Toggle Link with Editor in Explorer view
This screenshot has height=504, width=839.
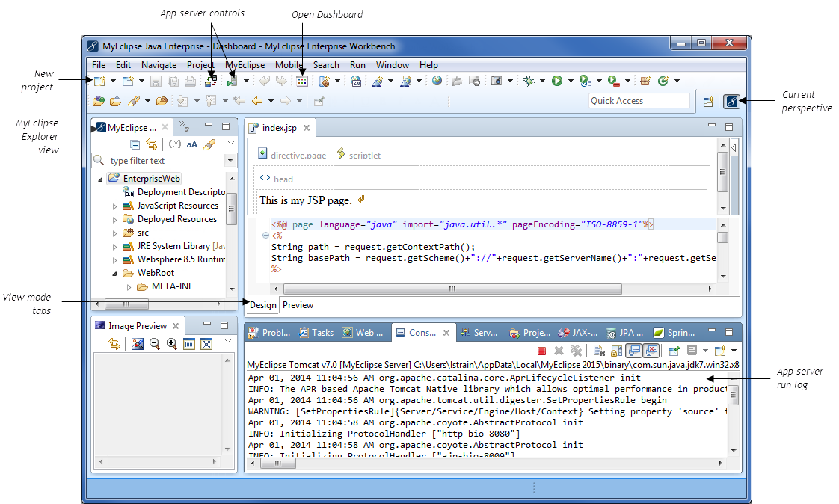click(152, 144)
